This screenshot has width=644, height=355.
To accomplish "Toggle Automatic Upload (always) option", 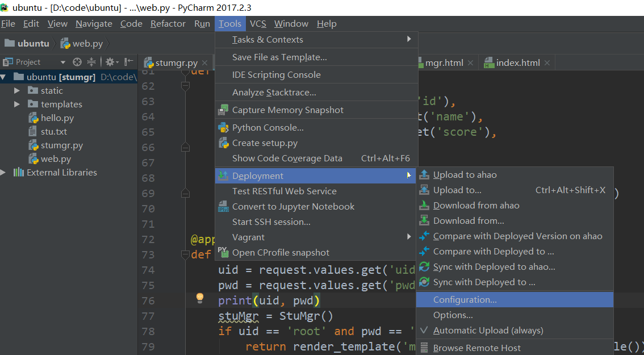I will (x=515, y=331).
